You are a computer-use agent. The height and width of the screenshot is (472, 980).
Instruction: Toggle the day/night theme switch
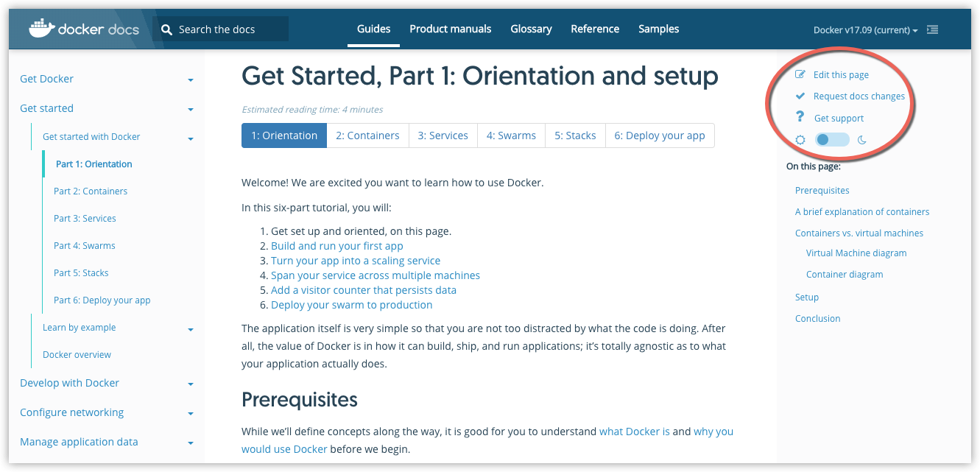pyautogui.click(x=832, y=139)
